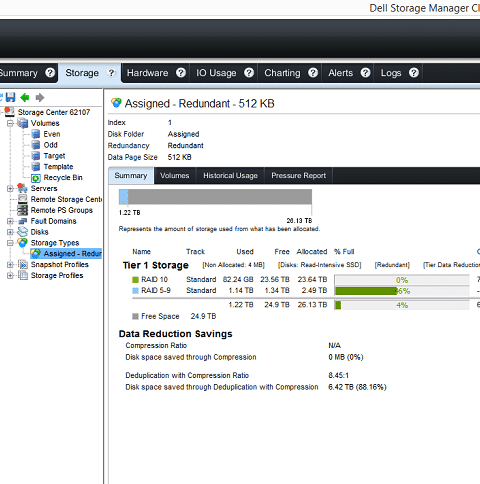The width and height of the screenshot is (480, 484).
Task: Click the Volumes folder icon
Action: pos(23,123)
